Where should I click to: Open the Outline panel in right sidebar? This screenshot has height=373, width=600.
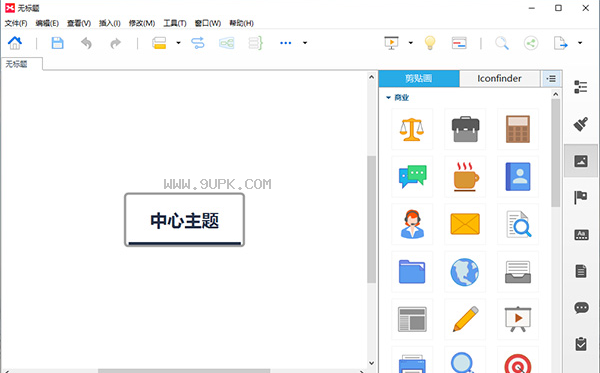580,87
